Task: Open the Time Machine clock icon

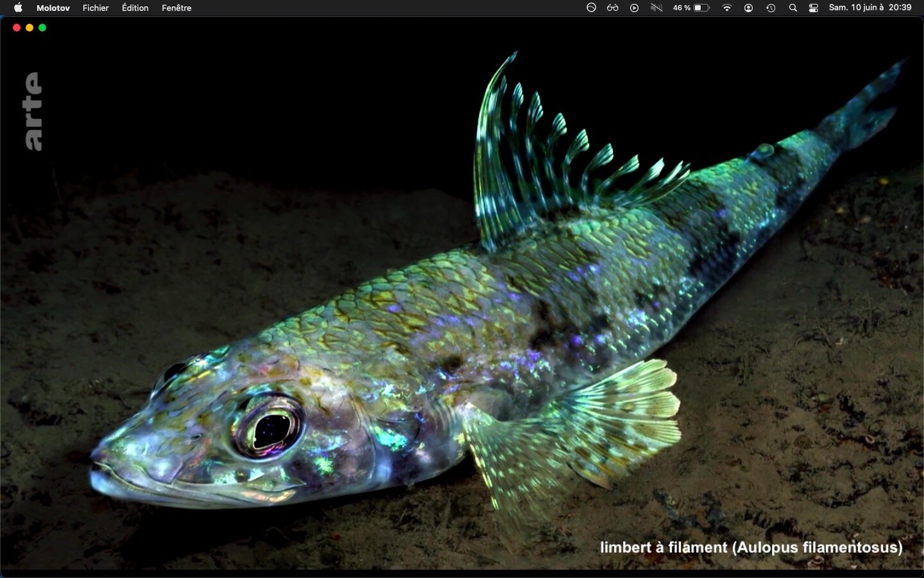Action: [x=771, y=8]
